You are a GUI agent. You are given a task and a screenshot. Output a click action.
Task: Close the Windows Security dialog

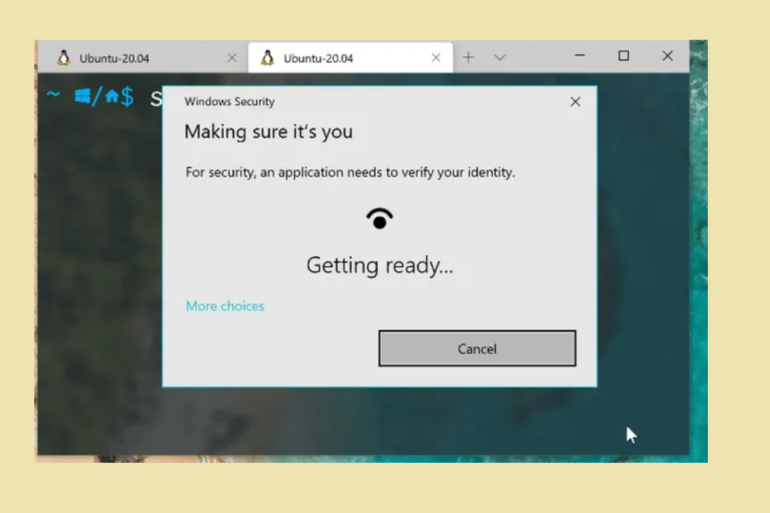point(575,102)
